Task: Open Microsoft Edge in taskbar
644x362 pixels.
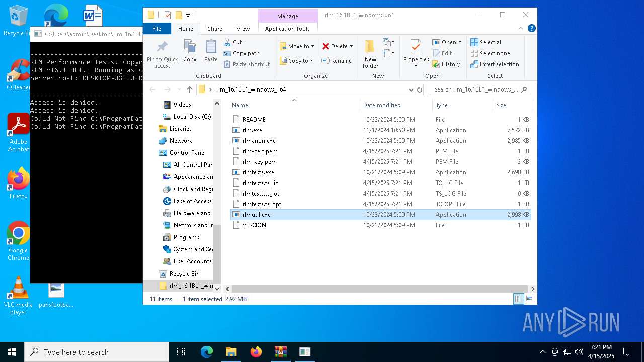Action: [207, 352]
